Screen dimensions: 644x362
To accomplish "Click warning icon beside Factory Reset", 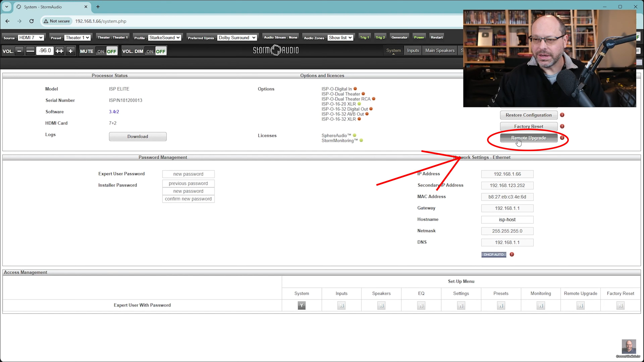I will (x=562, y=126).
